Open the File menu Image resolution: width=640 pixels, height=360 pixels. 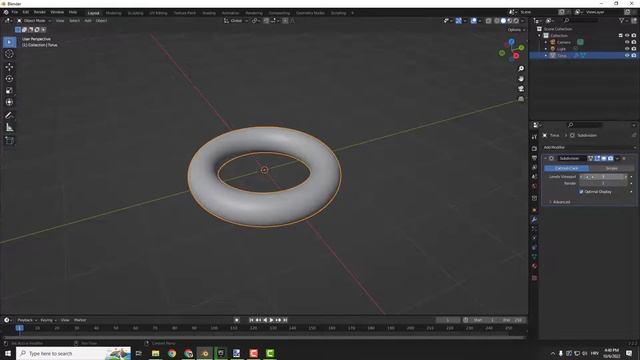pos(15,12)
